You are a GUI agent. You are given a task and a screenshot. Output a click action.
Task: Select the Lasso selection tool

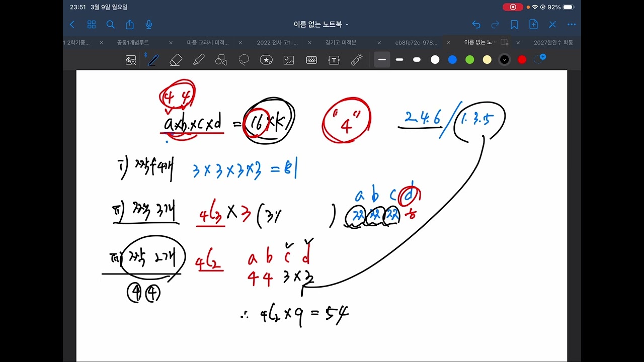point(244,60)
